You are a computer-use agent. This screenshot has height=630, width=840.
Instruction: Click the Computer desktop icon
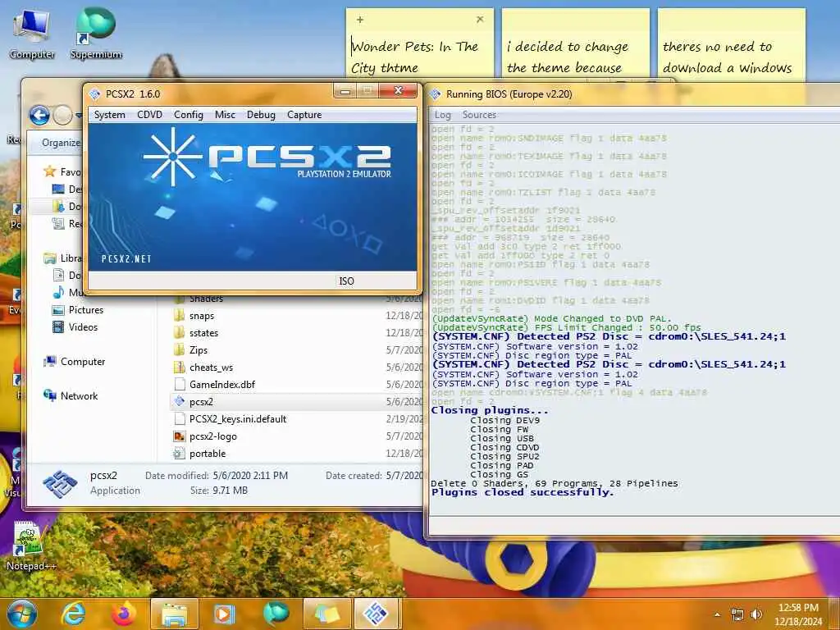[32, 34]
